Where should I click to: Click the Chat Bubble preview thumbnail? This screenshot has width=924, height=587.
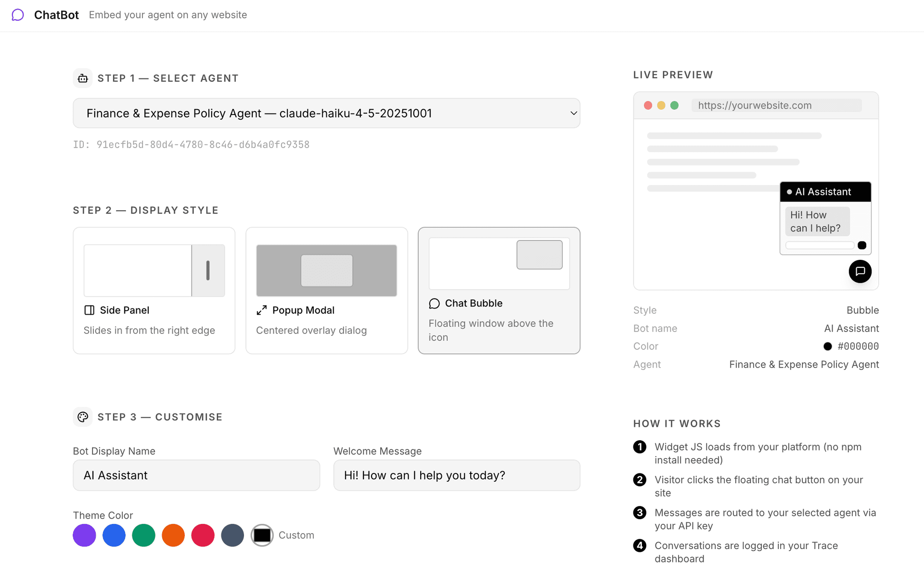(499, 264)
